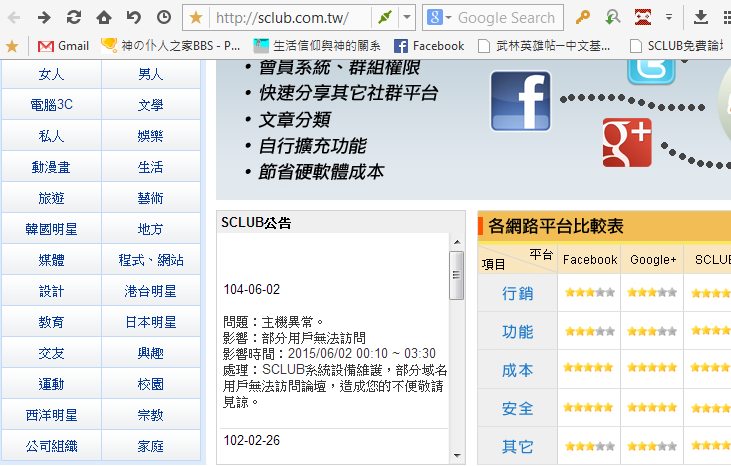The image size is (731, 466).
Task: Open the history clock icon
Action: [164, 17]
